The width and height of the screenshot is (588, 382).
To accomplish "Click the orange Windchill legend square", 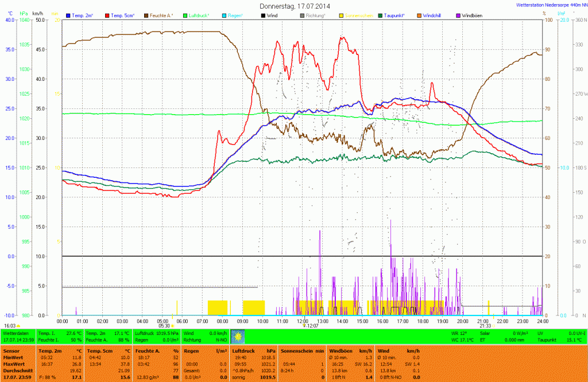I will pyautogui.click(x=419, y=15).
